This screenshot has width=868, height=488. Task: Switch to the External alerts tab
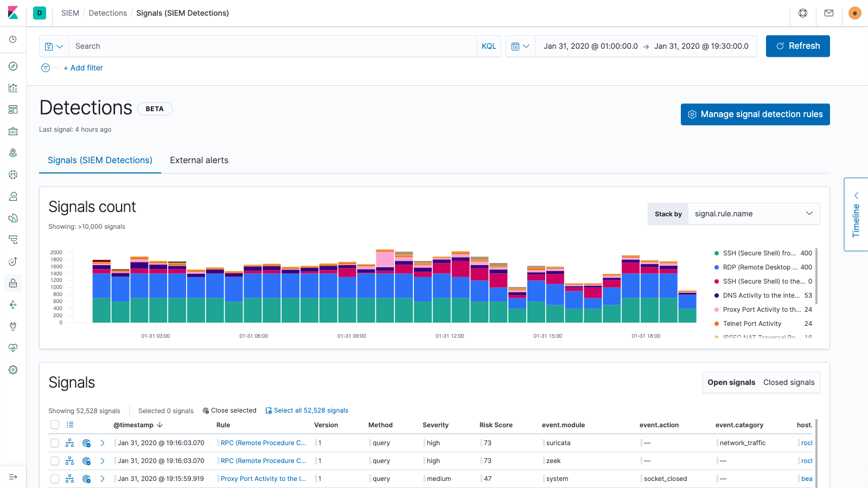click(x=199, y=160)
